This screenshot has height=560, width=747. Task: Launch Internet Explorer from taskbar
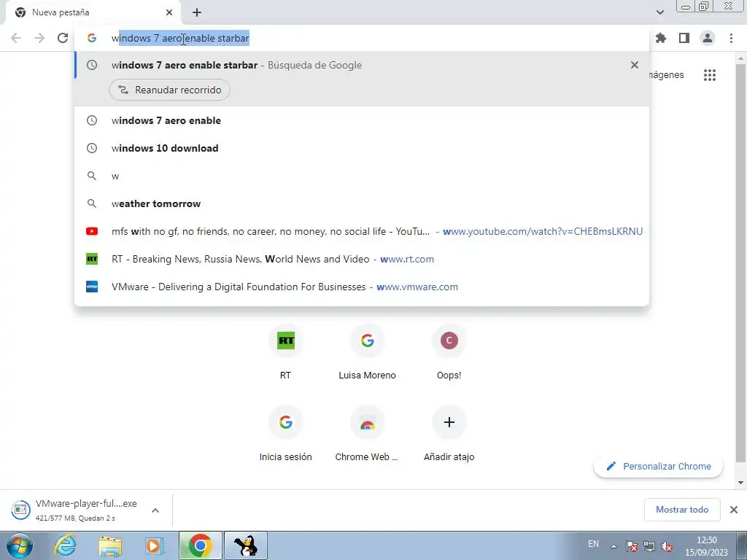click(x=65, y=545)
